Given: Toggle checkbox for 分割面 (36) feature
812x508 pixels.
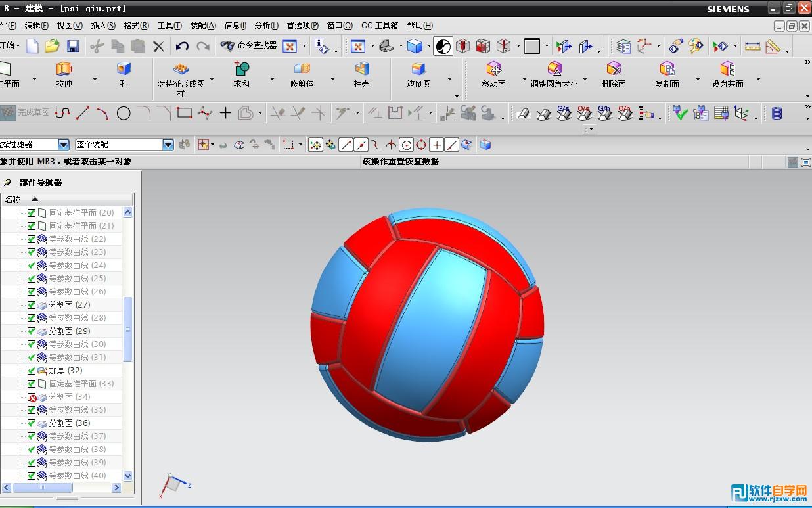Looking at the screenshot, I should click(32, 423).
